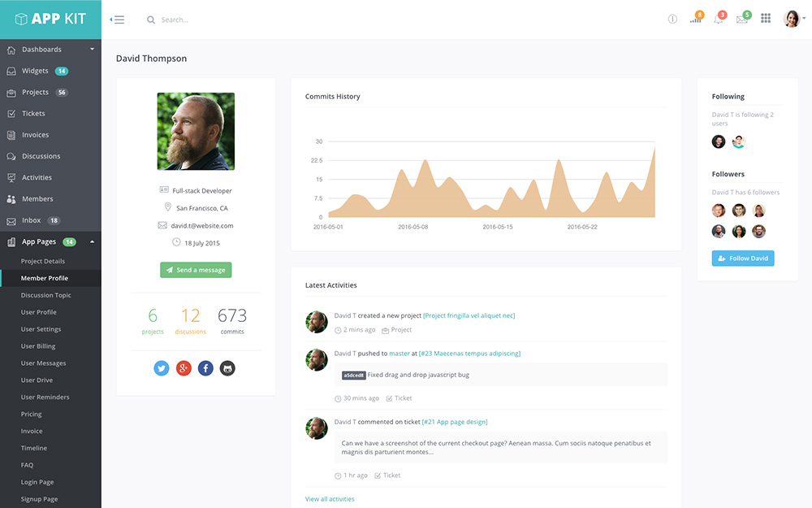Click the Twitter social icon
Screen dimensions: 812x508
(x=162, y=368)
